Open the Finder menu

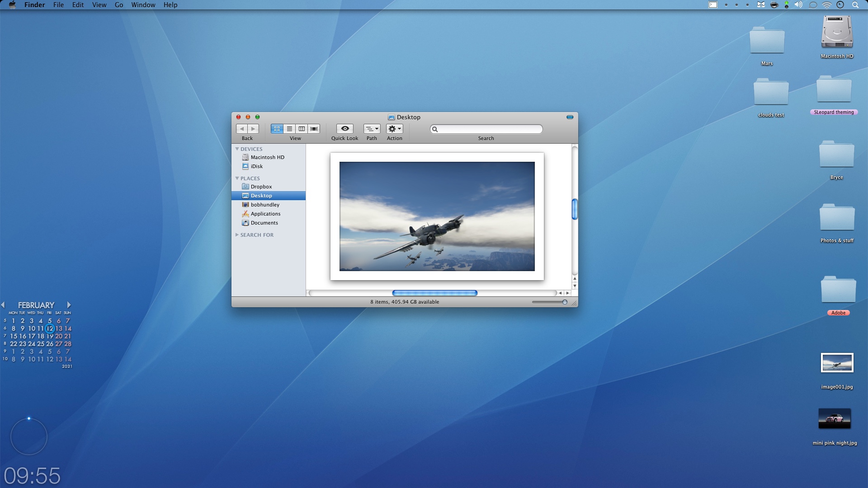[x=35, y=5]
